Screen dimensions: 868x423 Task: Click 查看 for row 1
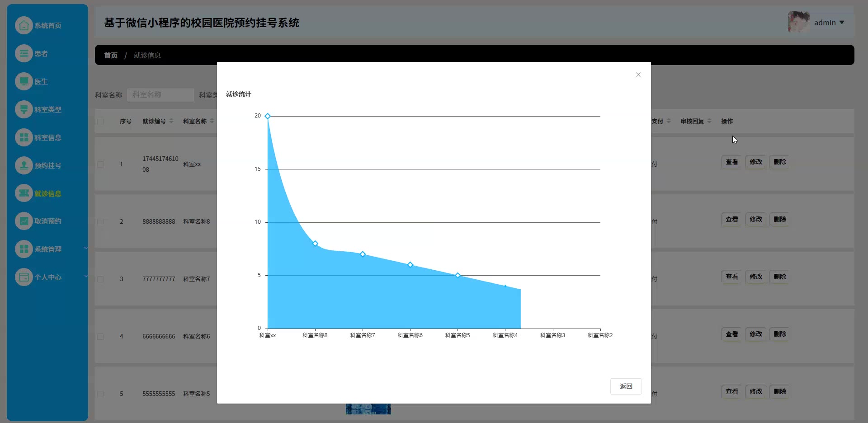[732, 162]
